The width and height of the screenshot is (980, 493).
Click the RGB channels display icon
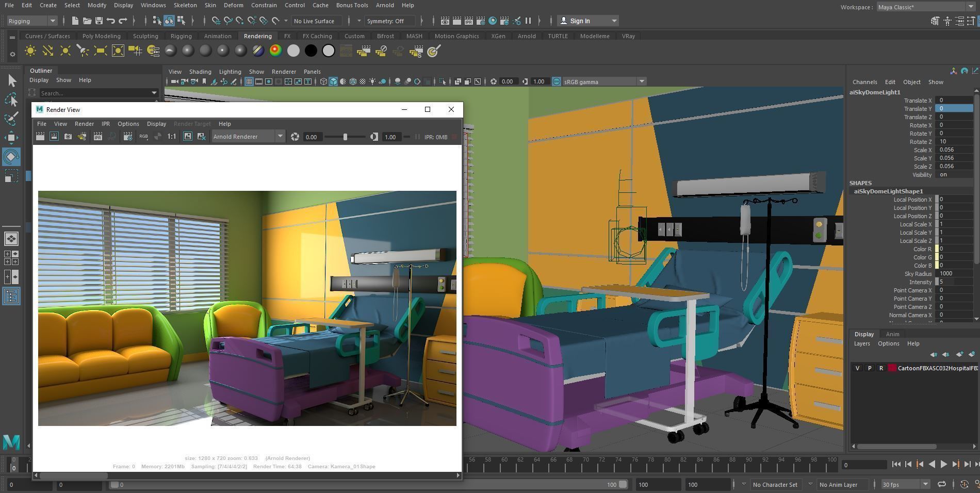(143, 136)
